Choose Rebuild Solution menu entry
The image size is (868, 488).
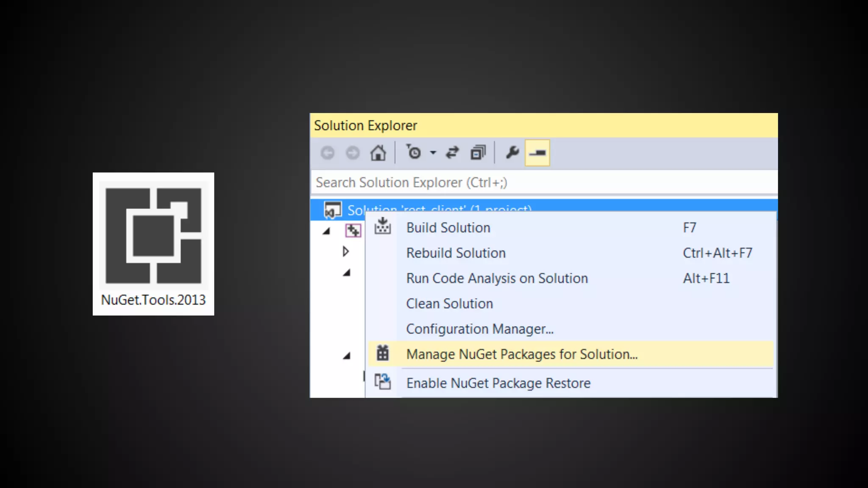click(456, 253)
